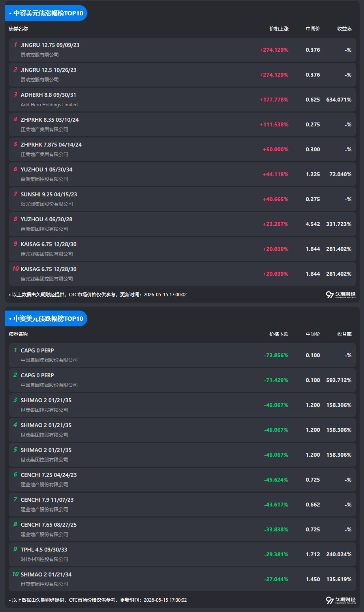Click the +44.118% price gain value
Screen dimensions: 364x612
click(276, 174)
